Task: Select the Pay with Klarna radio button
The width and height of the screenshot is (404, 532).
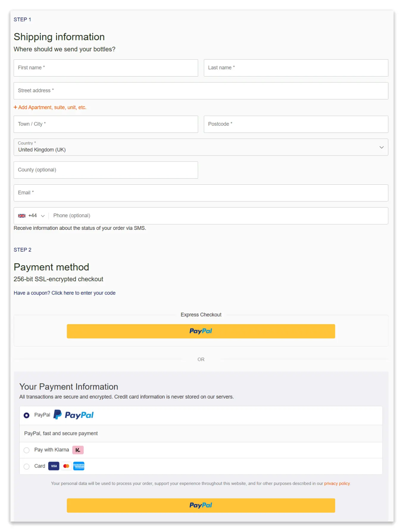Action: [26, 450]
